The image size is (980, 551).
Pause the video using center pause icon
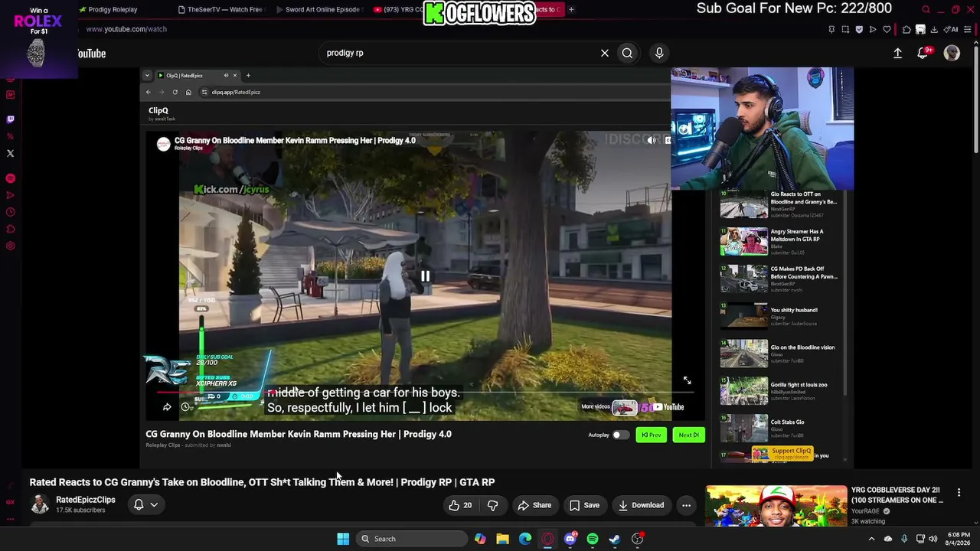click(425, 276)
